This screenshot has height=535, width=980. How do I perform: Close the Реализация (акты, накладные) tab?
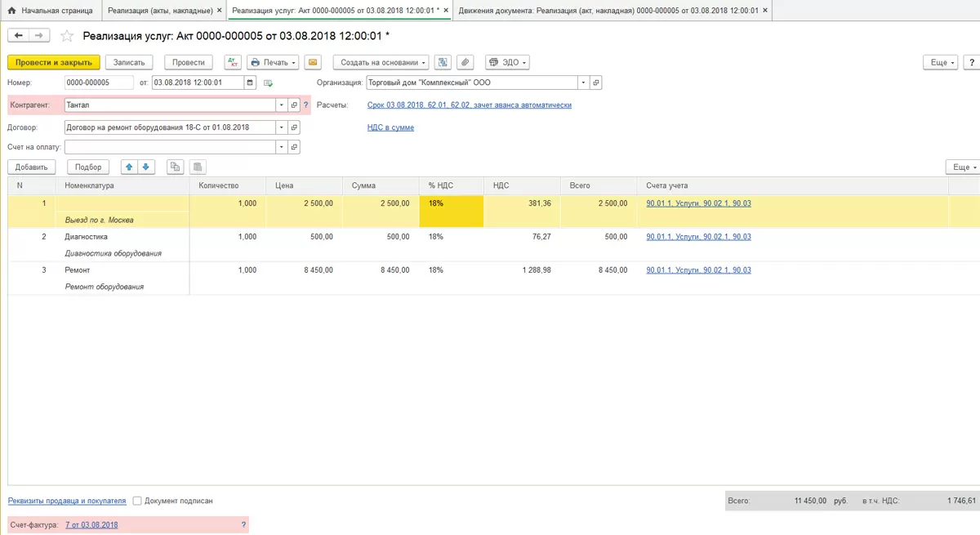[219, 11]
